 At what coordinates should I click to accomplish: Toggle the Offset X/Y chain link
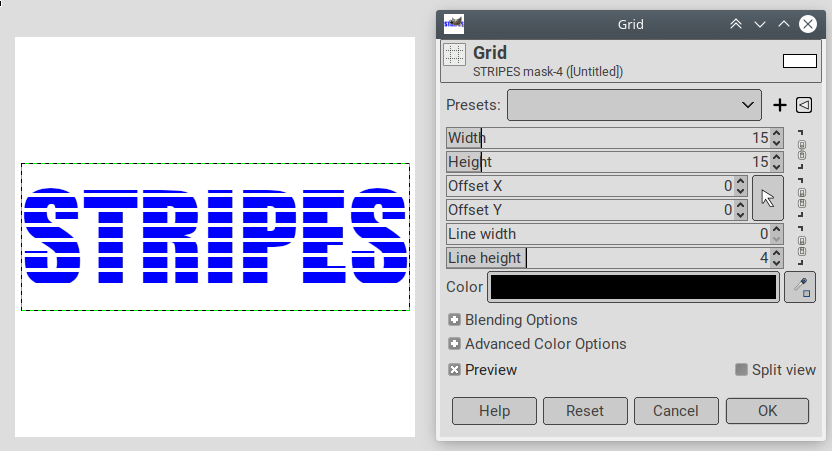coord(802,198)
